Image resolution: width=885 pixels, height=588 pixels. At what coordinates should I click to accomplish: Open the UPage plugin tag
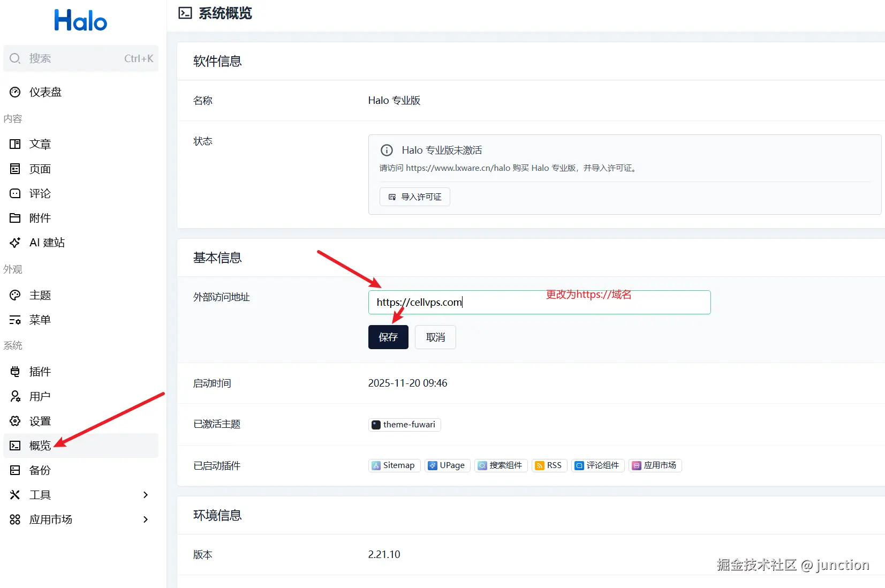click(448, 465)
